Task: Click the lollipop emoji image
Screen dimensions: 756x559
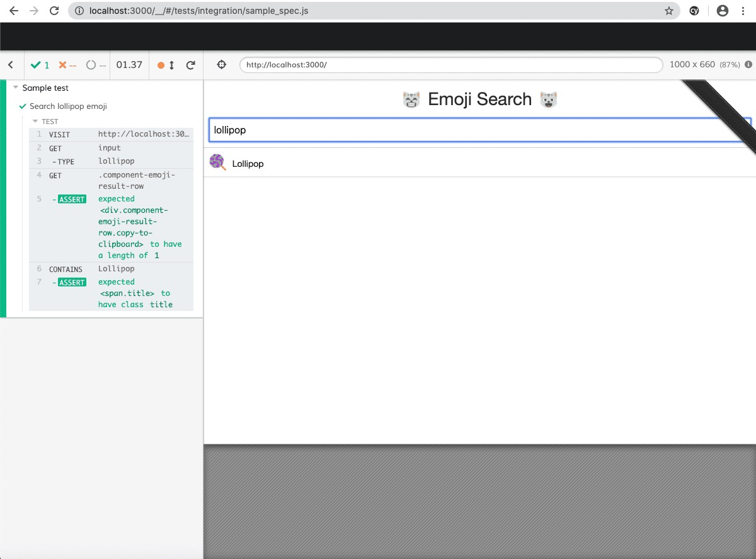Action: (x=218, y=162)
